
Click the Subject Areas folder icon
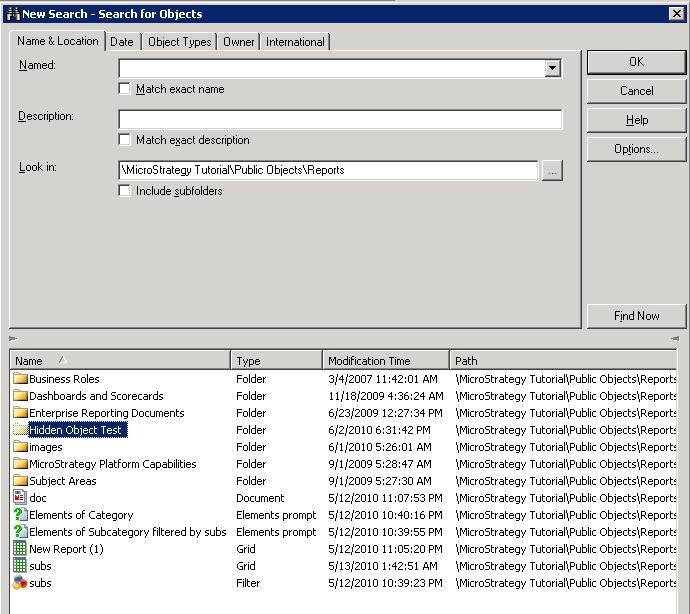coord(20,481)
